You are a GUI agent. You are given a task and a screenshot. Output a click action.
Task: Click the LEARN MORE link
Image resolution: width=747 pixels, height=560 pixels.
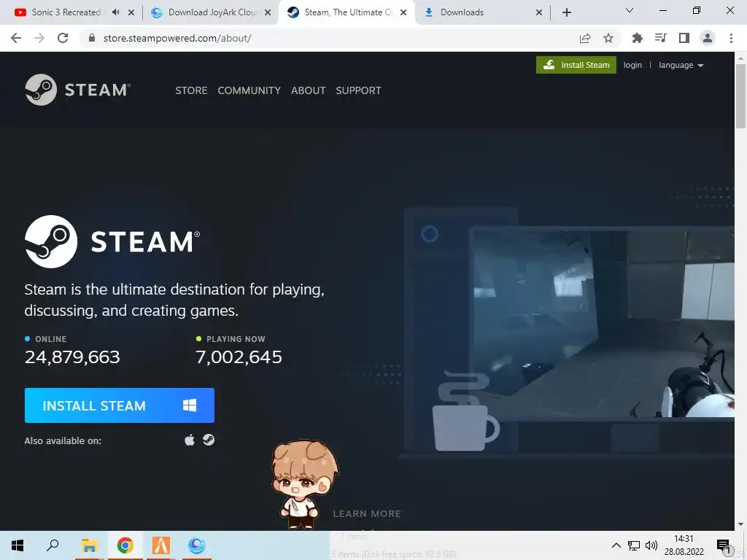[367, 514]
